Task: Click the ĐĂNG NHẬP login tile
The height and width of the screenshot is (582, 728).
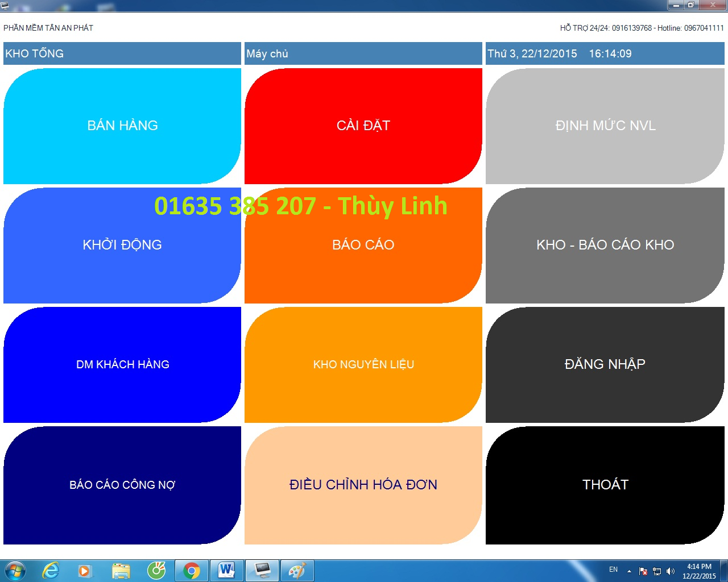Action: click(x=605, y=364)
